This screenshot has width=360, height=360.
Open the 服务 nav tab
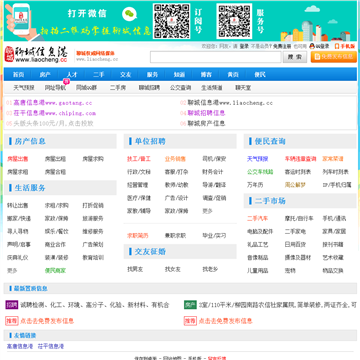pyautogui.click(x=152, y=75)
